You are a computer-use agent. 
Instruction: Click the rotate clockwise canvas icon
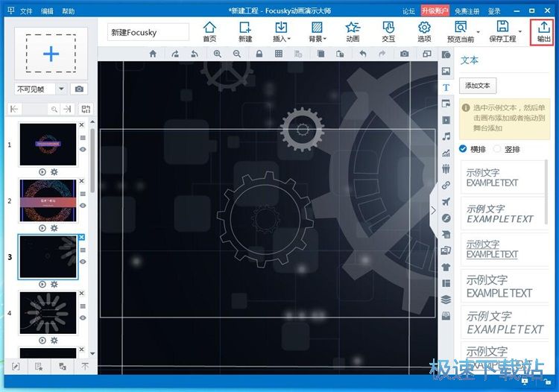click(175, 54)
